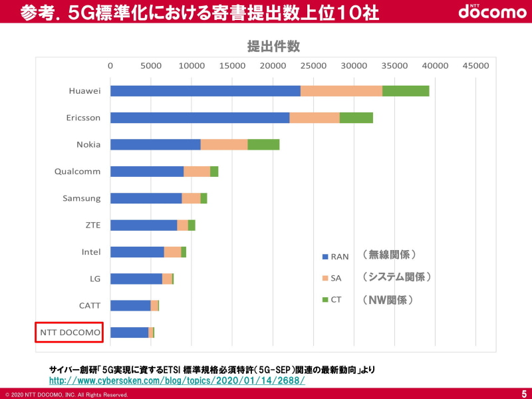Select the ZTE axis label
Viewport: 532px width, 399px height.
tap(93, 225)
